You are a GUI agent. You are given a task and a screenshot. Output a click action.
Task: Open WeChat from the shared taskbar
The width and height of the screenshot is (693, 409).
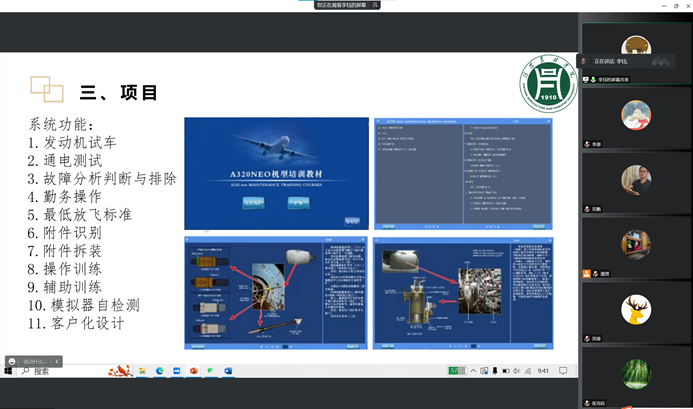click(x=211, y=371)
